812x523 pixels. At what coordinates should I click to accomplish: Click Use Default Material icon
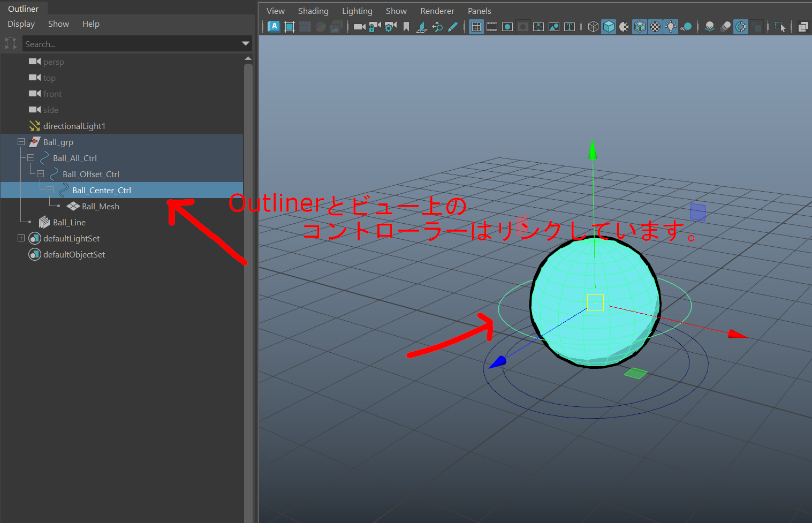point(624,27)
